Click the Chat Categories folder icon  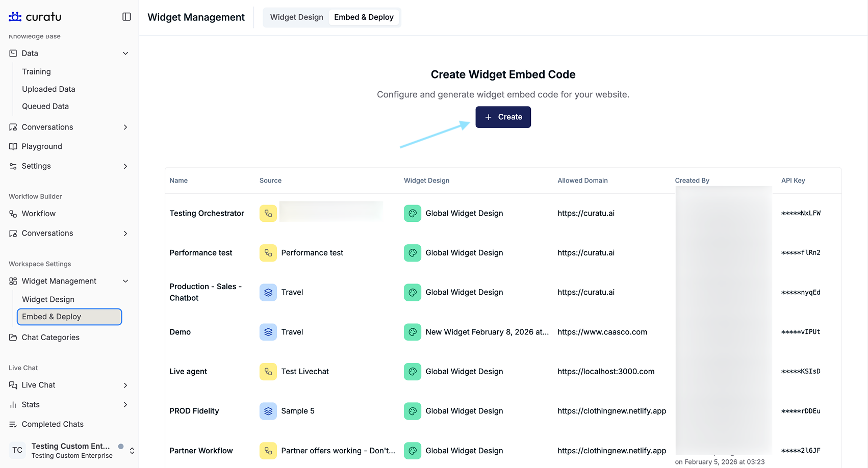[13, 337]
